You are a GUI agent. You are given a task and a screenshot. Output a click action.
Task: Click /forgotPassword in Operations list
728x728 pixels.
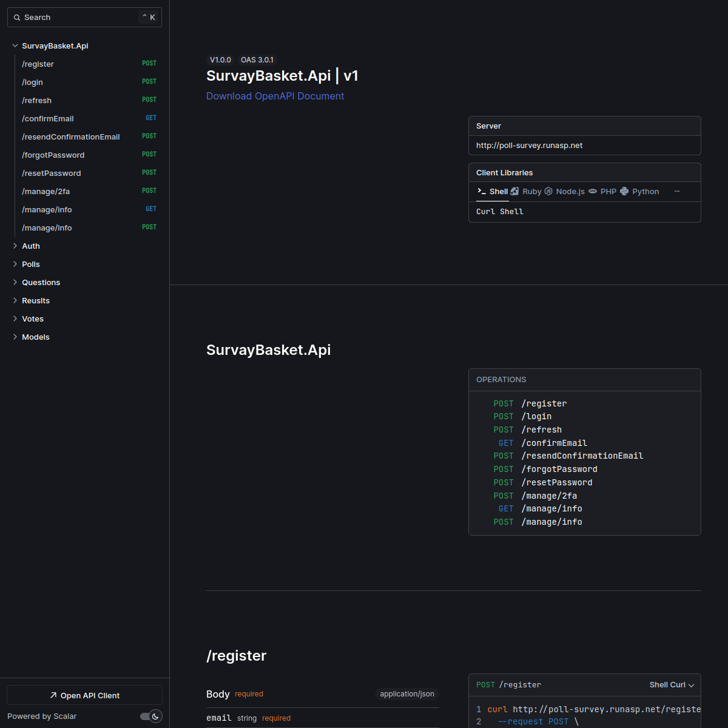click(x=545, y=469)
